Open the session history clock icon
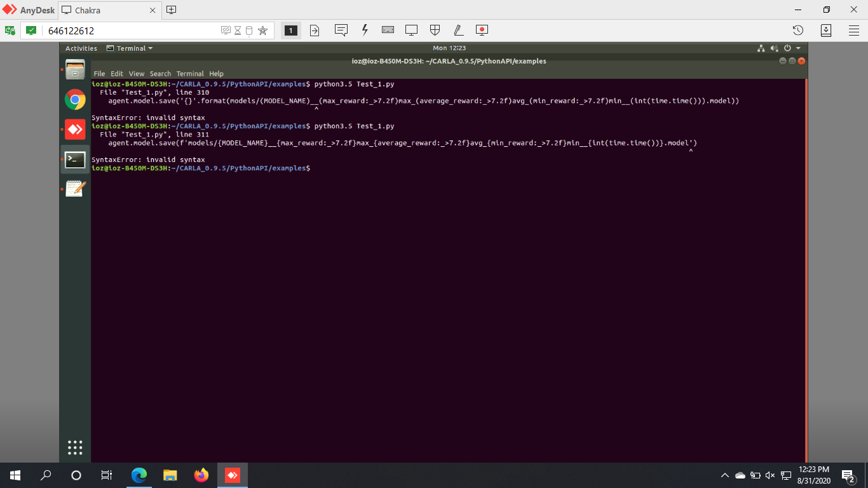The height and width of the screenshot is (488, 868). pyautogui.click(x=797, y=30)
